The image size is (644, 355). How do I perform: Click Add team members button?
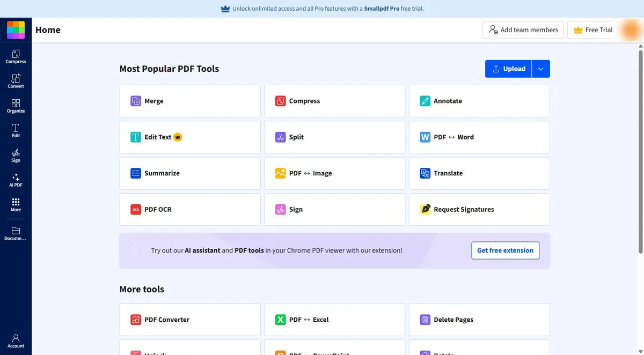[523, 30]
